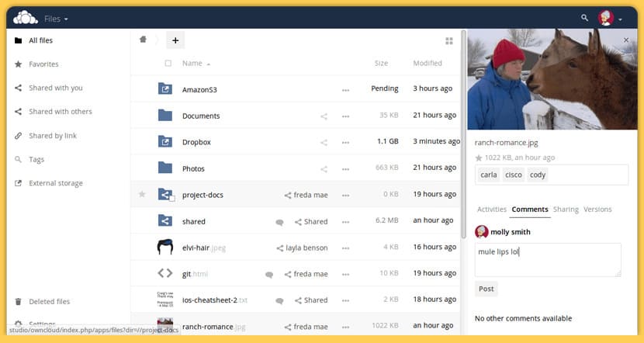Click the ownCloud cloud logo
Image resolution: width=644 pixels, height=343 pixels.
[25, 18]
